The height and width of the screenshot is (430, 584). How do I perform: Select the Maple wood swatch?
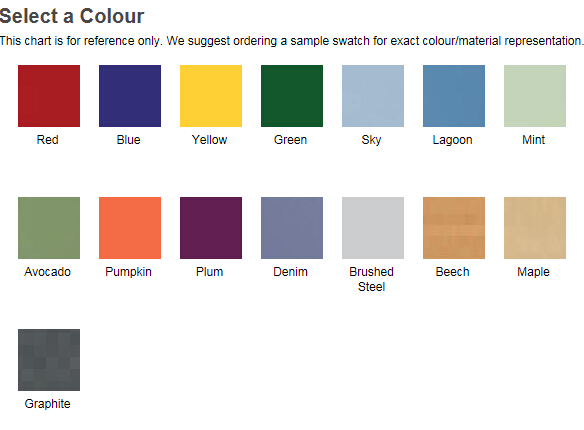click(x=535, y=228)
